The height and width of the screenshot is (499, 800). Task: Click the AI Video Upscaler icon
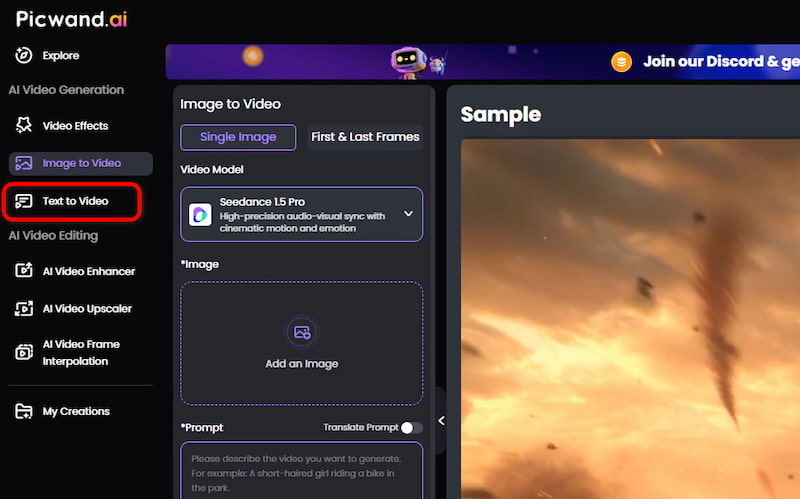(x=23, y=308)
